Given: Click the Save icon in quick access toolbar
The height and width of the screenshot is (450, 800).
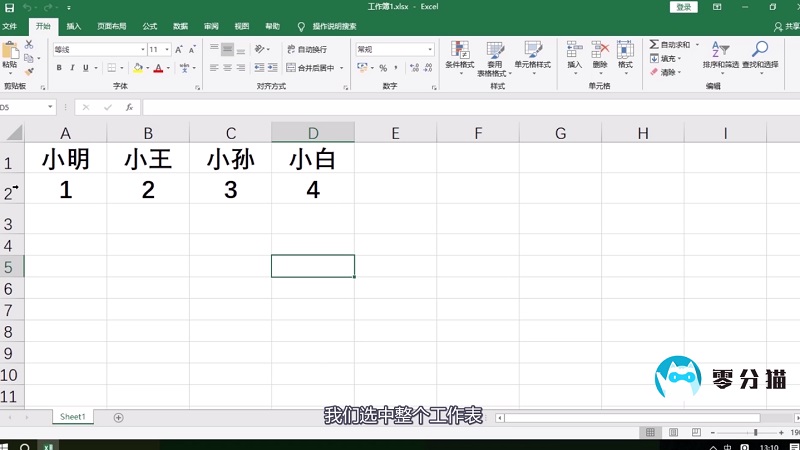Looking at the screenshot, I should pos(9,7).
